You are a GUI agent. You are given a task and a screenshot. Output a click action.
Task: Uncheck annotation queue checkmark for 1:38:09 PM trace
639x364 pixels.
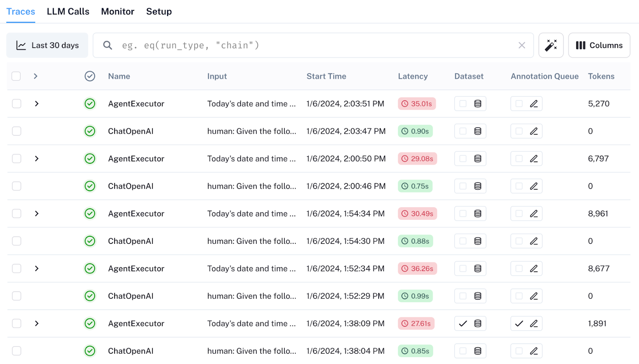519,324
